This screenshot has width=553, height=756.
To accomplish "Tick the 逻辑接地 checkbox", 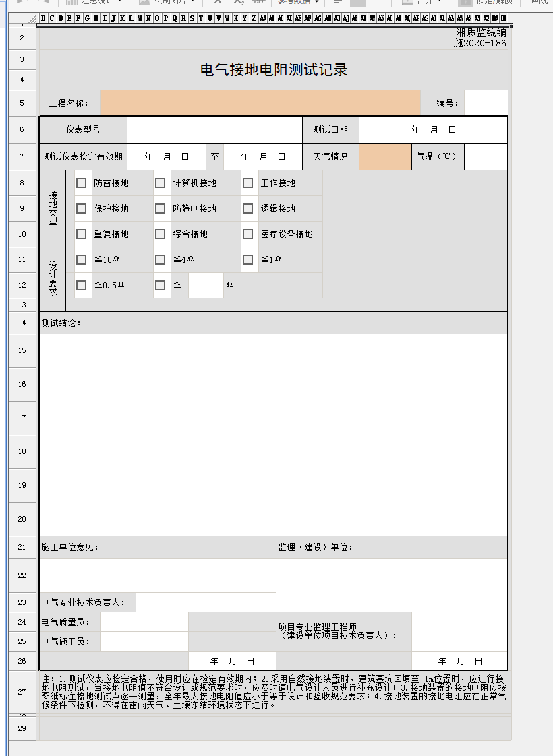I will tap(248, 209).
